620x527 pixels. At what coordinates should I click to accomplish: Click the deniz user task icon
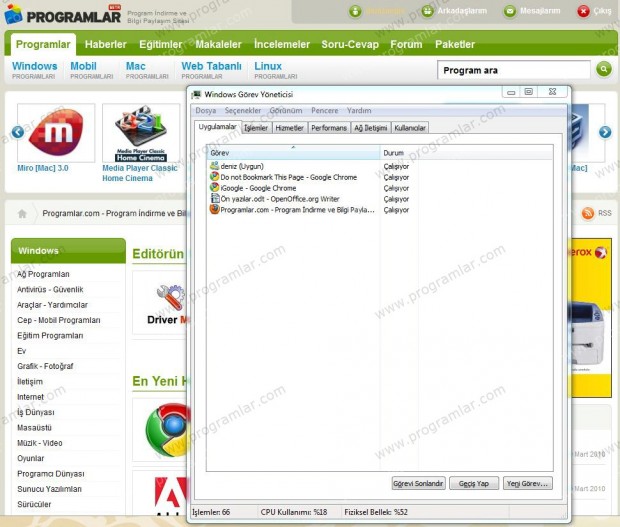[x=214, y=166]
